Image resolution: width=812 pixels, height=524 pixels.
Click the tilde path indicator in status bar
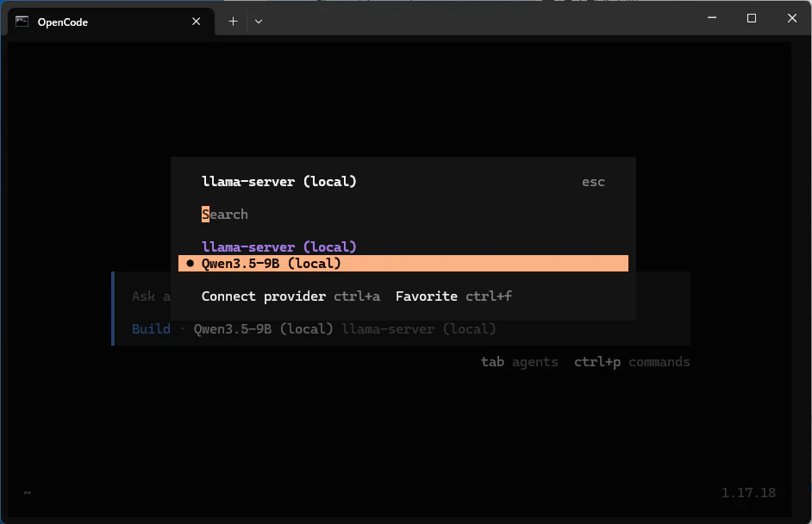pyautogui.click(x=27, y=492)
